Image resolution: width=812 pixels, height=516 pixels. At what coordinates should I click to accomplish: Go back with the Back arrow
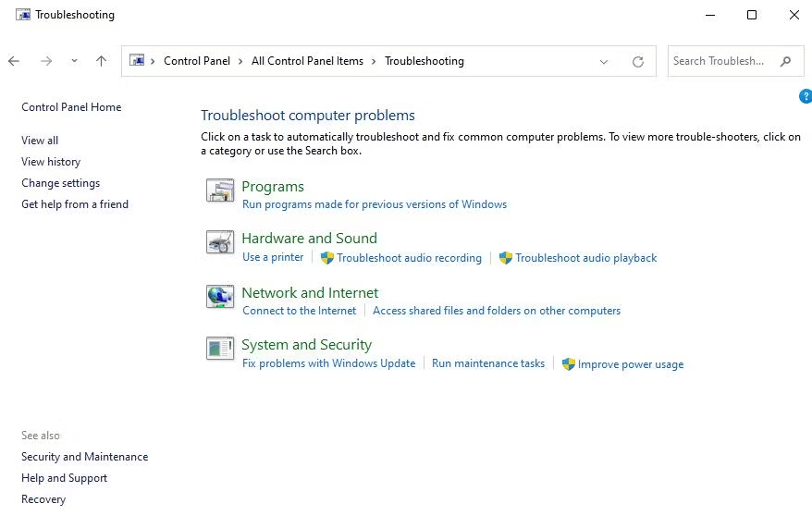(14, 61)
